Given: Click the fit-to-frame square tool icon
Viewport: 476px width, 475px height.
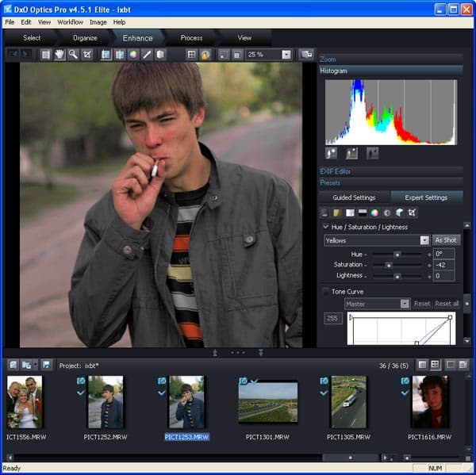Looking at the screenshot, I should (x=45, y=55).
